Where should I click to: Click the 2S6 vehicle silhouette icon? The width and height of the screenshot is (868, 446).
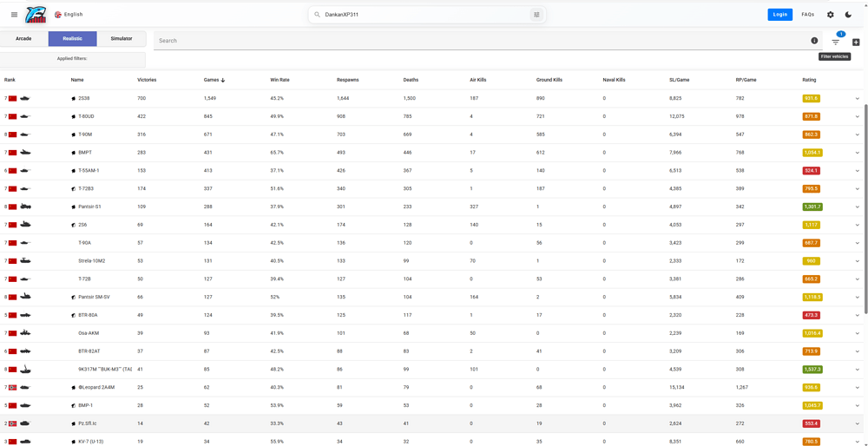pos(25,225)
